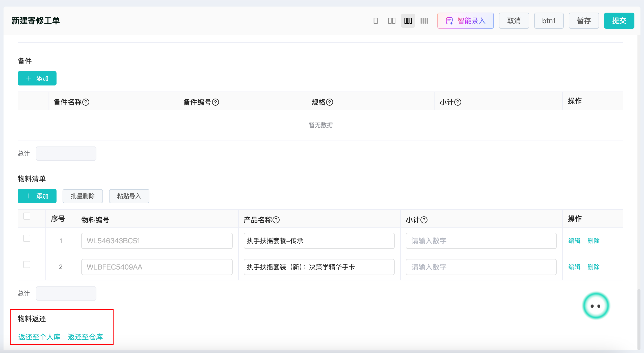This screenshot has width=644, height=353.
Task: Submit the form with 提交
Action: point(619,21)
